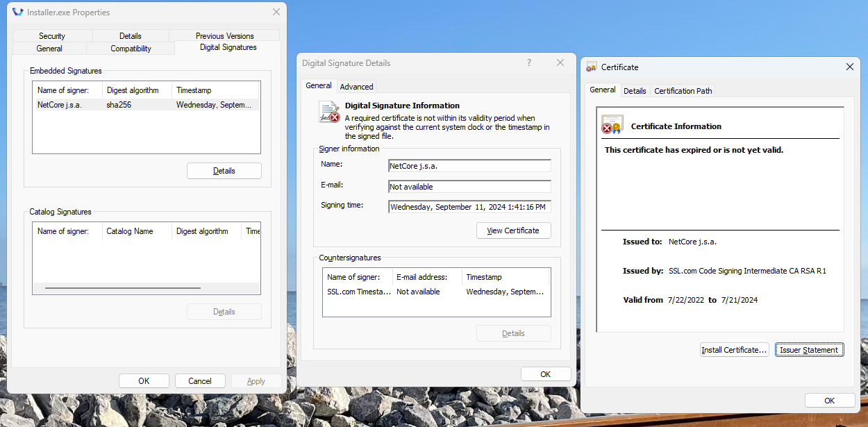Click the certificate error icon beside Certificate Information
Screen dimensions: 868x427
(612, 125)
